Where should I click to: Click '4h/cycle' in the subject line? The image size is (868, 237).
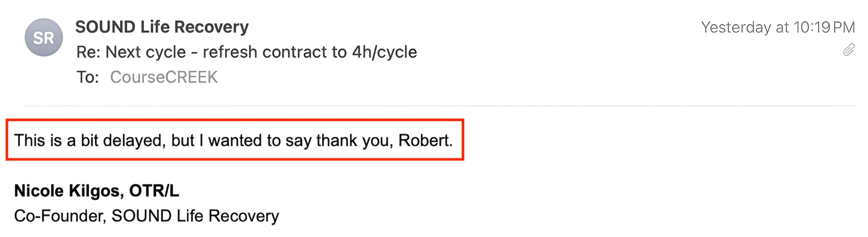[x=384, y=52]
